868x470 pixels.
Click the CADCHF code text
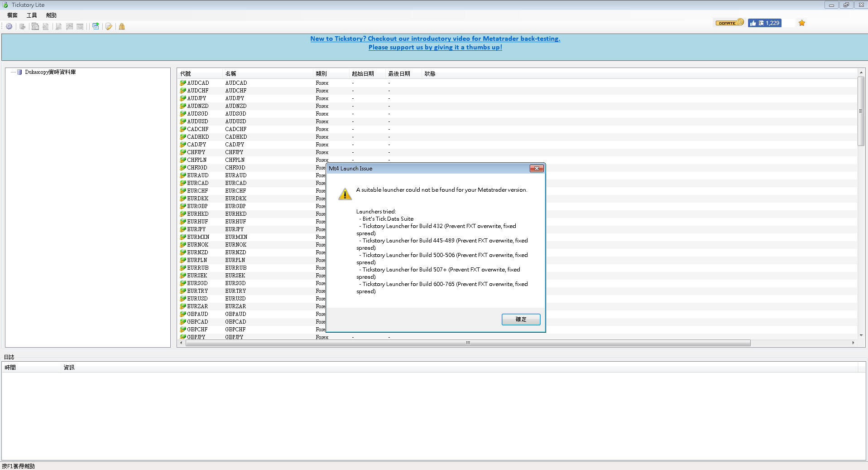(x=197, y=129)
